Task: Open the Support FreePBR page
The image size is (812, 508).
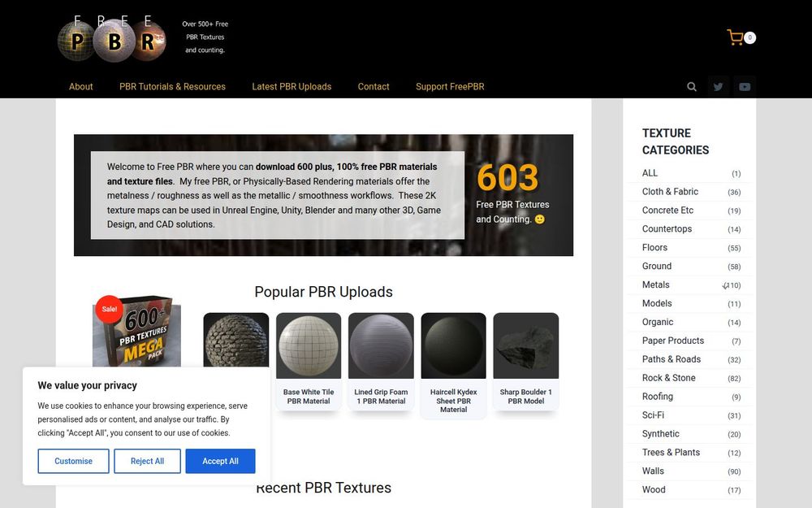Action: 450,87
